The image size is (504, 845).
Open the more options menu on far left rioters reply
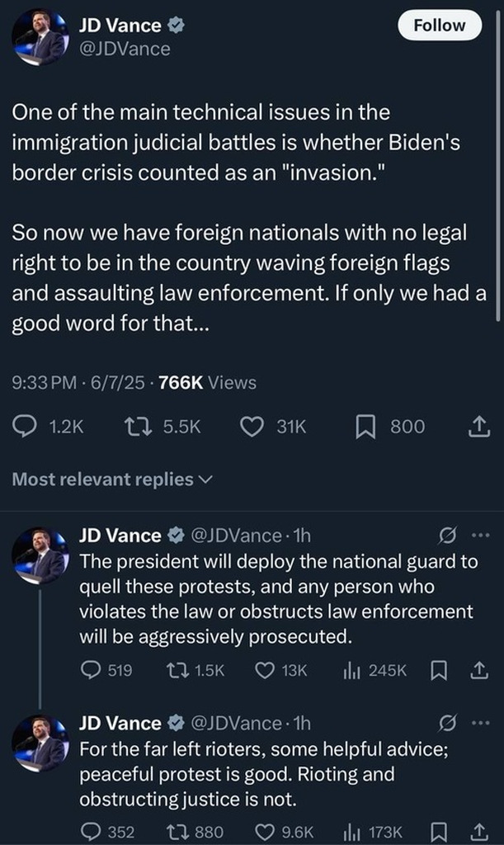480,724
